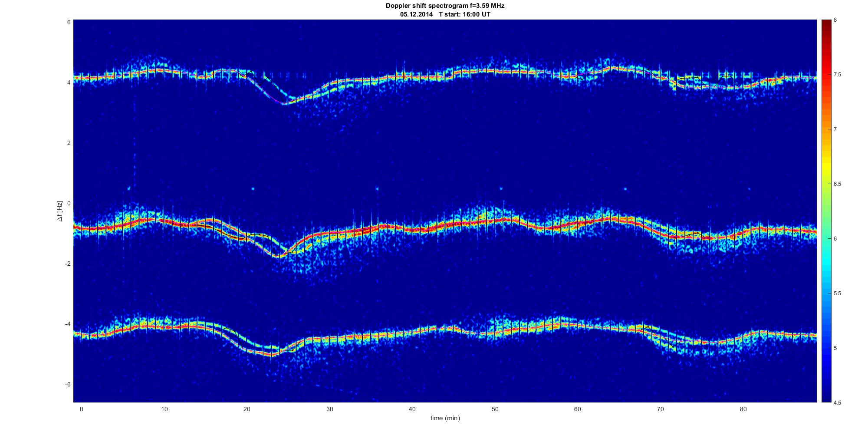Click colorbar tick label '6'
Viewport: 868px width, 432px height.
tap(835, 239)
